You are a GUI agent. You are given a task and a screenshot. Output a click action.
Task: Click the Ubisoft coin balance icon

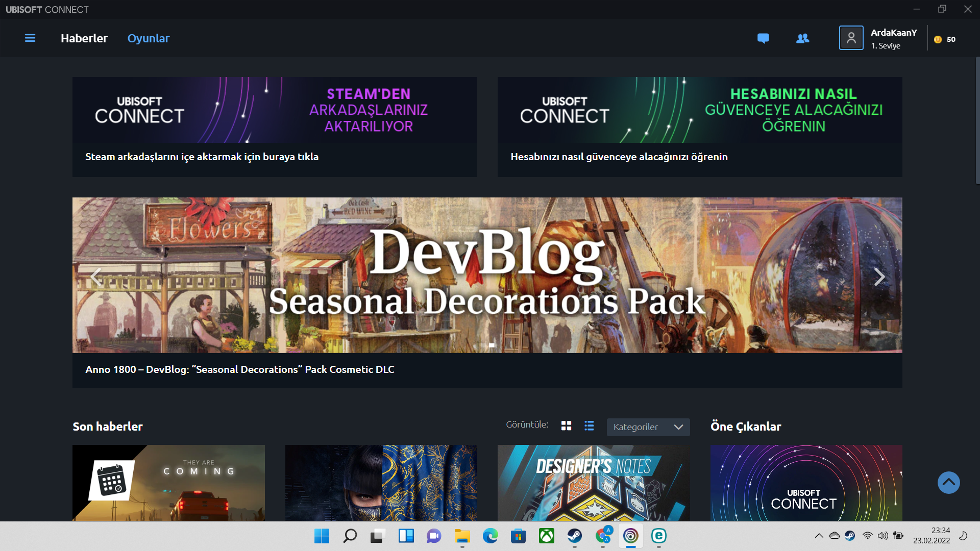tap(938, 39)
